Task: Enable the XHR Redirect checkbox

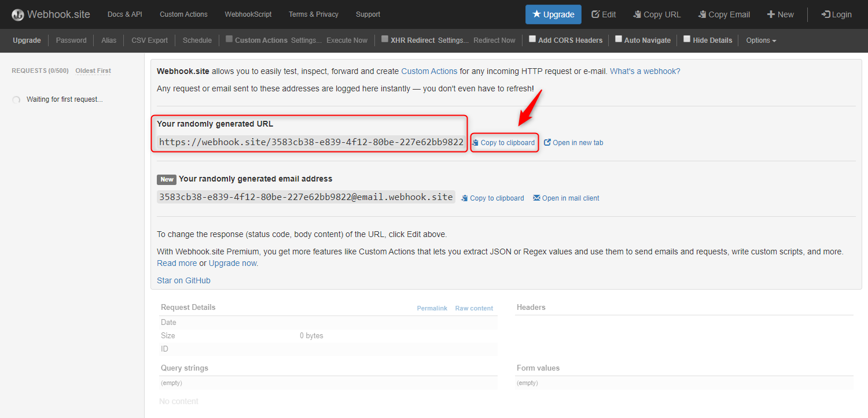Action: [385, 39]
